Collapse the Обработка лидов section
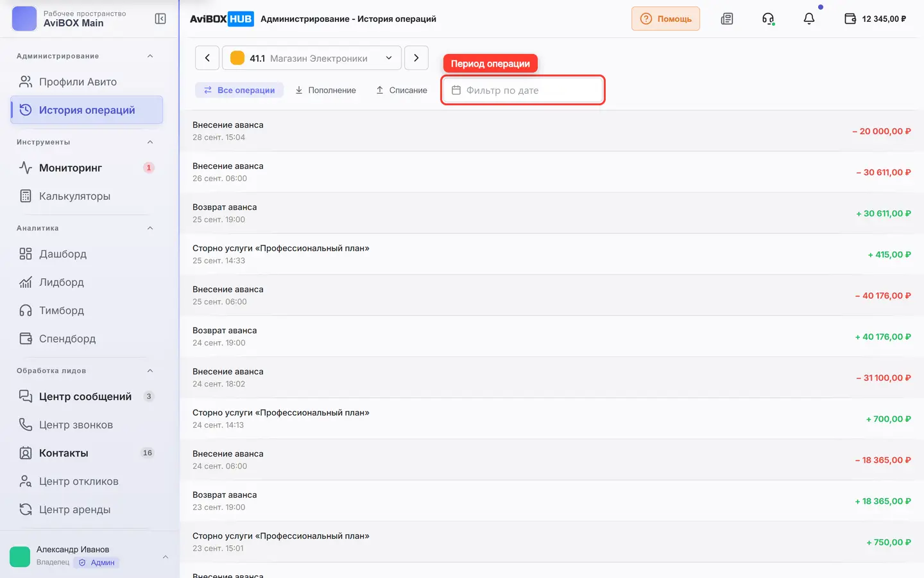The image size is (924, 578). click(x=150, y=371)
